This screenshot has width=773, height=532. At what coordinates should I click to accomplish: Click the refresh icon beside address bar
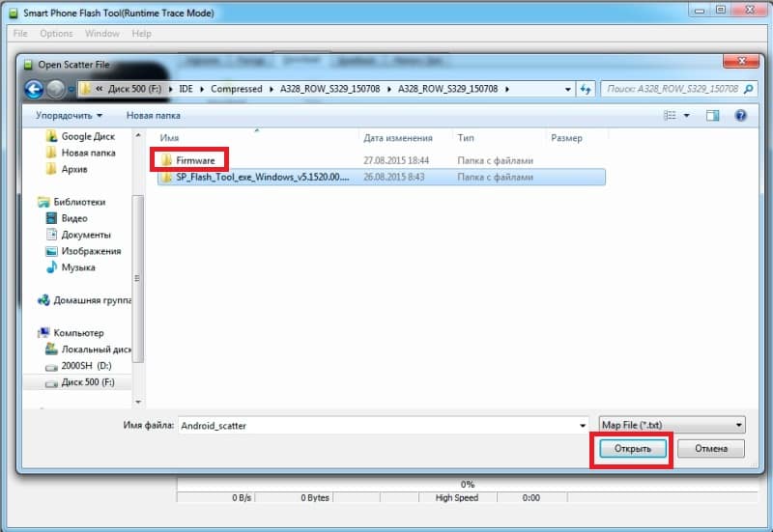tap(586, 89)
